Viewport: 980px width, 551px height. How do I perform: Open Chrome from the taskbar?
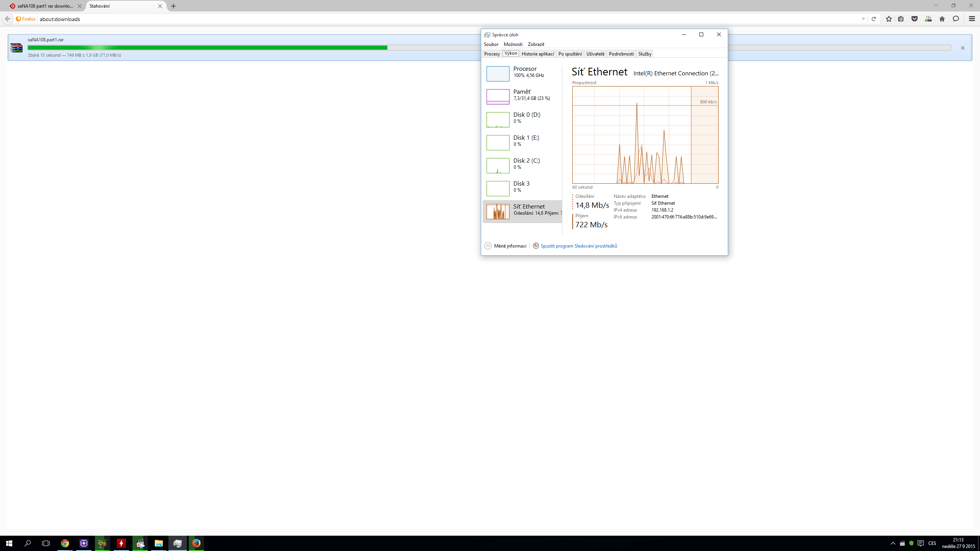coord(65,543)
